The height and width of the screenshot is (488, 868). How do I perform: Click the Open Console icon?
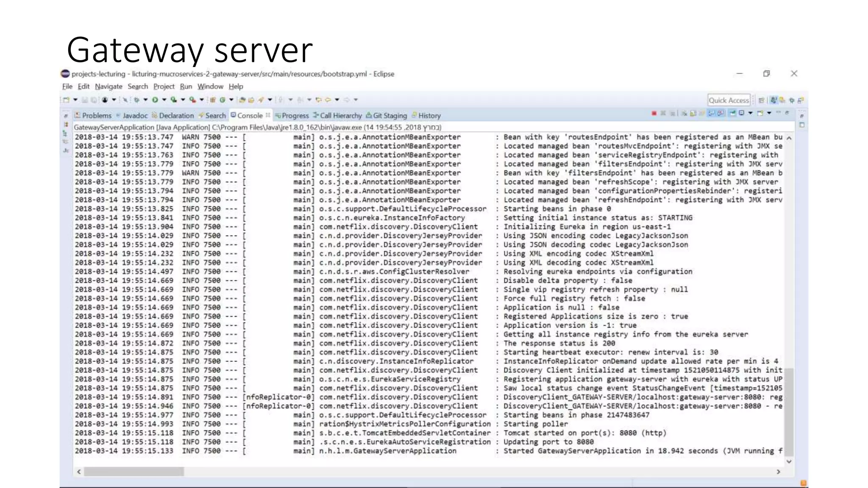click(x=760, y=113)
